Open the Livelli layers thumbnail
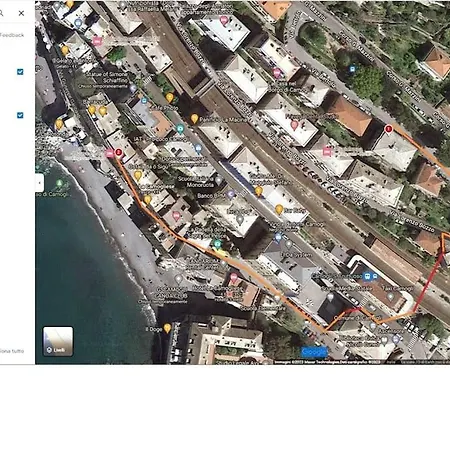The image size is (450, 450). click(58, 341)
